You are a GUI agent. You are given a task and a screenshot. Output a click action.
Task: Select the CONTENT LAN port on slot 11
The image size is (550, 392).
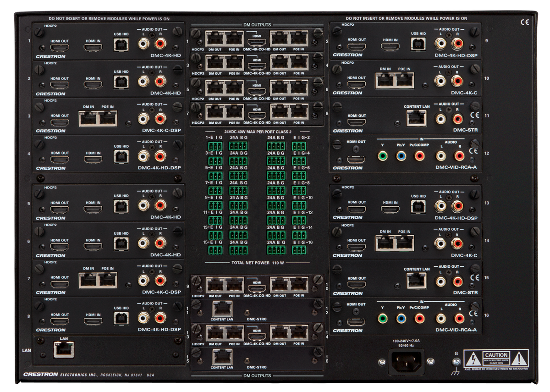(x=417, y=119)
